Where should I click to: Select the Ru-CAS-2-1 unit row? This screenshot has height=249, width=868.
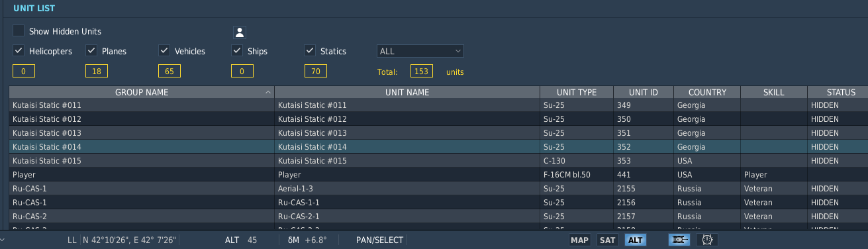pos(438,217)
